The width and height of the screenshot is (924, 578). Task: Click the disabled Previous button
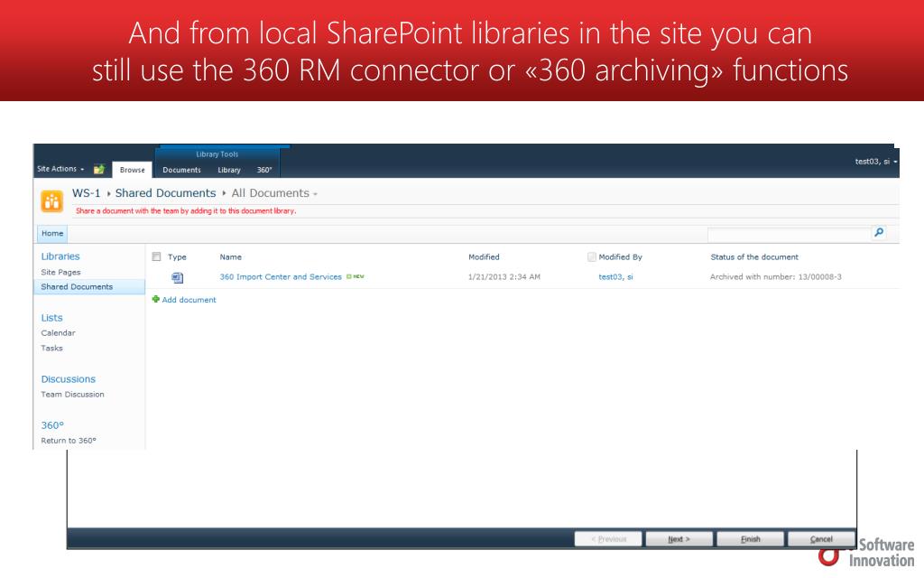point(608,539)
